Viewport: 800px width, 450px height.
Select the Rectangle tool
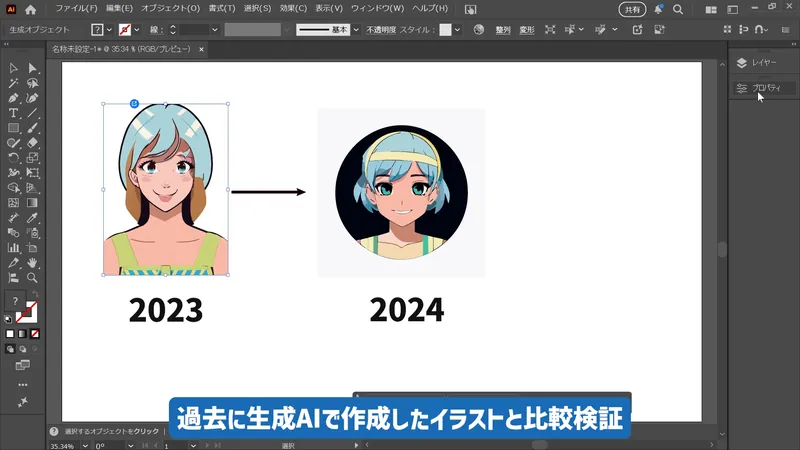point(14,128)
